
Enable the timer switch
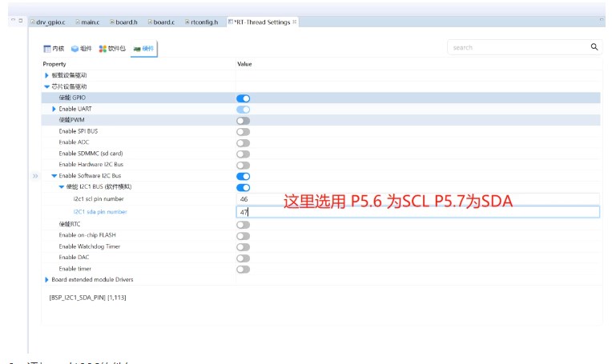244,270
